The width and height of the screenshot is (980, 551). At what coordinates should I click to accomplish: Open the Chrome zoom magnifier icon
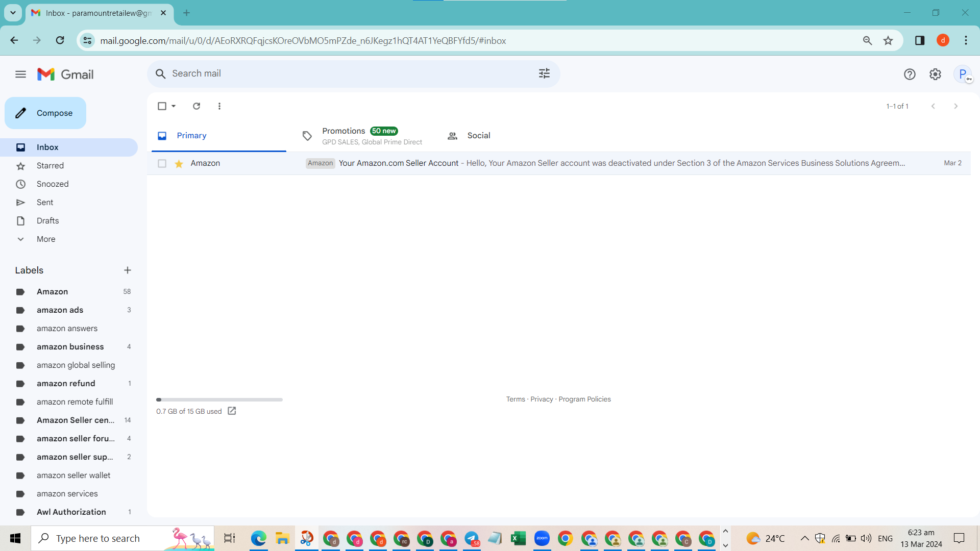click(x=867, y=41)
